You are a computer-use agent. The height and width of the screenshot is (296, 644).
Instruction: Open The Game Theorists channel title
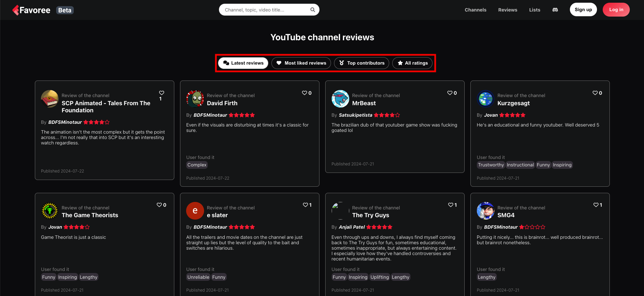(90, 215)
